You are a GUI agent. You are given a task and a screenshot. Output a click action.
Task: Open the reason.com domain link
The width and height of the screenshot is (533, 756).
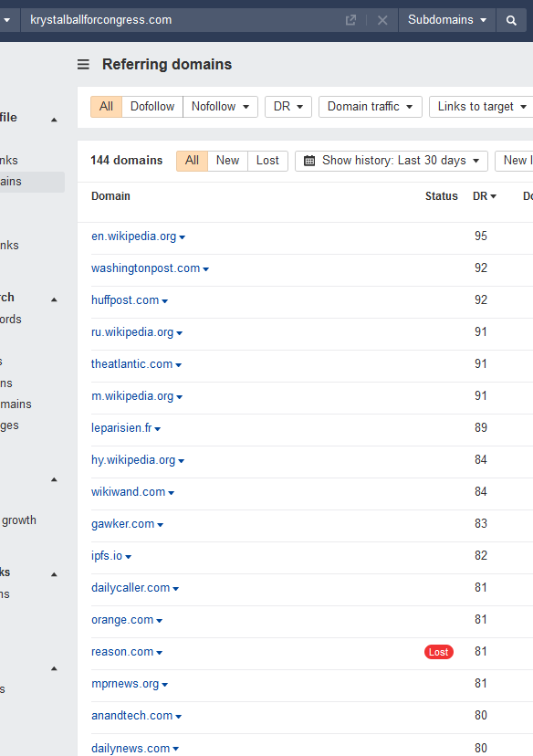pos(122,651)
